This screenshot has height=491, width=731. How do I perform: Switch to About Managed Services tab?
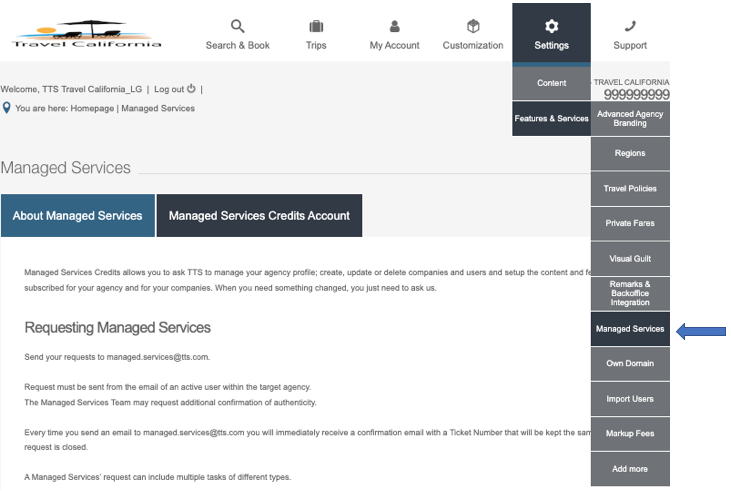pyautogui.click(x=78, y=216)
